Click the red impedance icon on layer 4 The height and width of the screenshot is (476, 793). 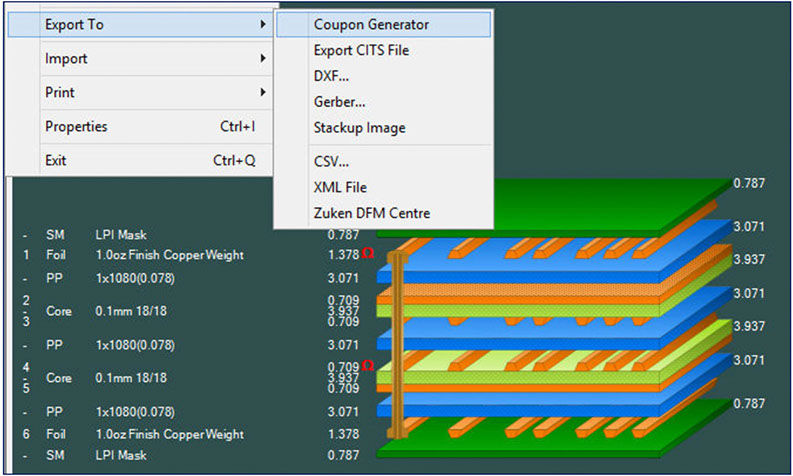(368, 365)
